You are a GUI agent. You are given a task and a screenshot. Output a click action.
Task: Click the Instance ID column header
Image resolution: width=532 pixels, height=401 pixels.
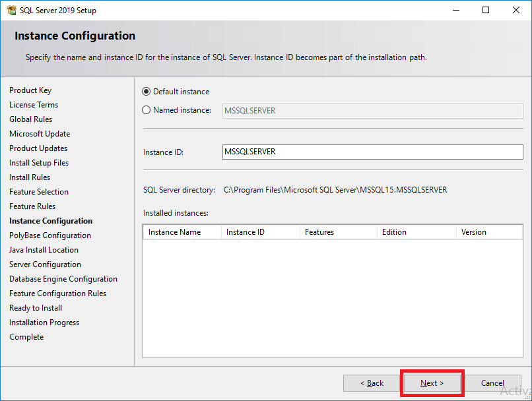261,232
